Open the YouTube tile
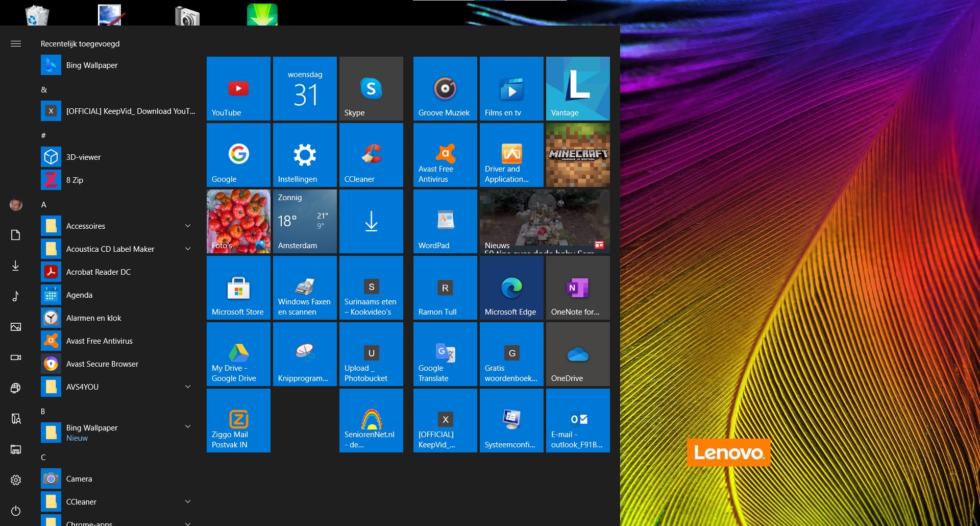 238,88
